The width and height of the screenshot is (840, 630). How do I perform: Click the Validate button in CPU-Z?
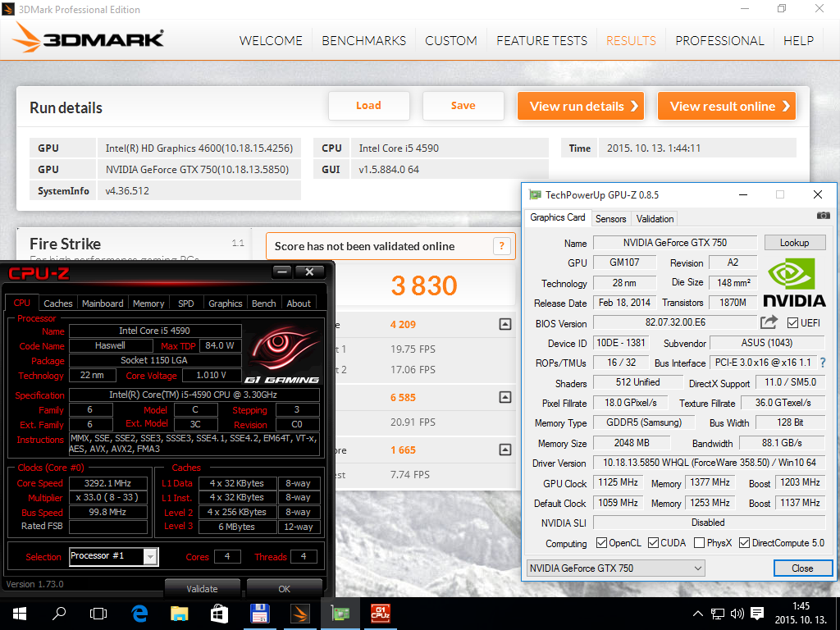tap(202, 588)
